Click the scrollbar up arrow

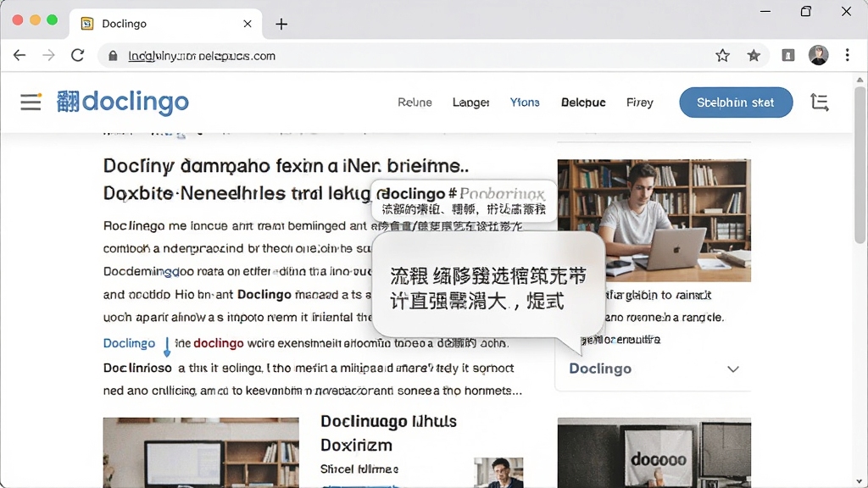[860, 80]
